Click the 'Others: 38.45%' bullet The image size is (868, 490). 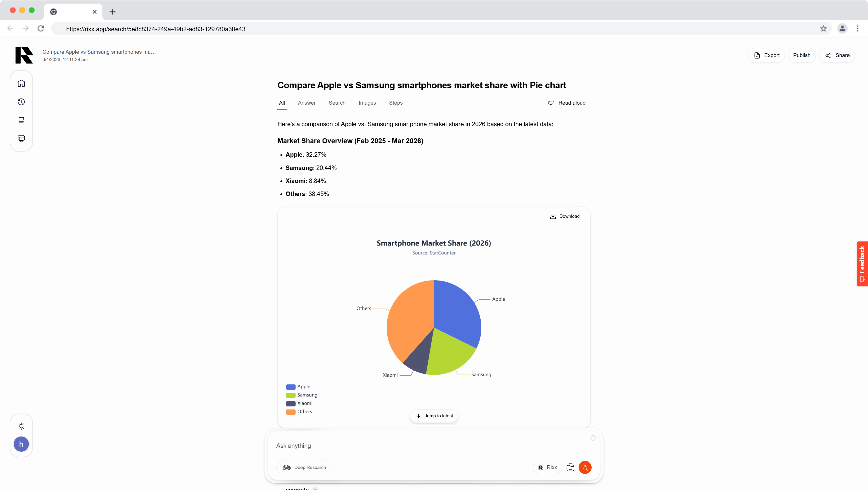[x=307, y=194]
